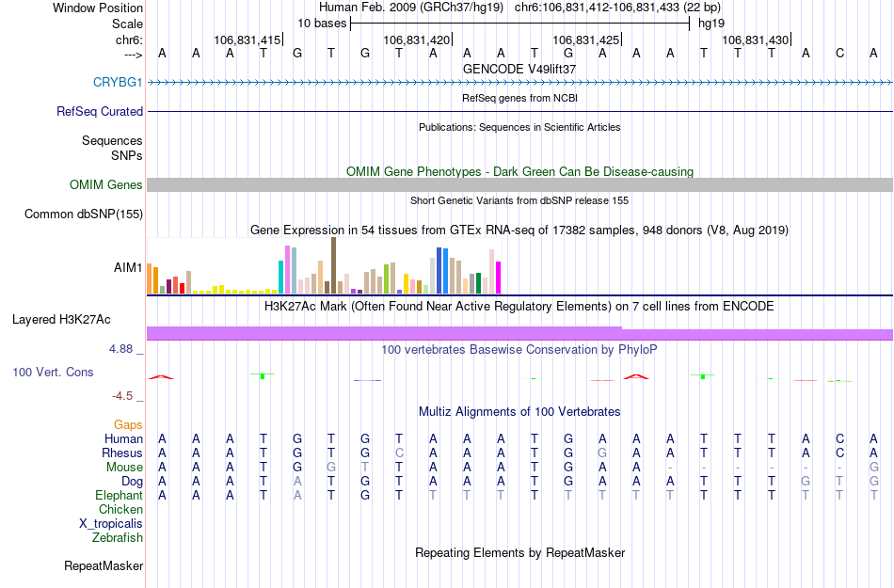Click the 106,831,415 coordinate label
This screenshot has height=588, width=894.
click(x=247, y=40)
